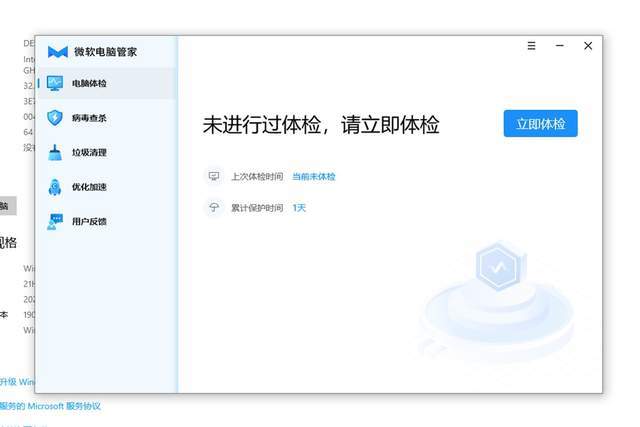Select the 电脑体检 monitor icon

(55, 83)
